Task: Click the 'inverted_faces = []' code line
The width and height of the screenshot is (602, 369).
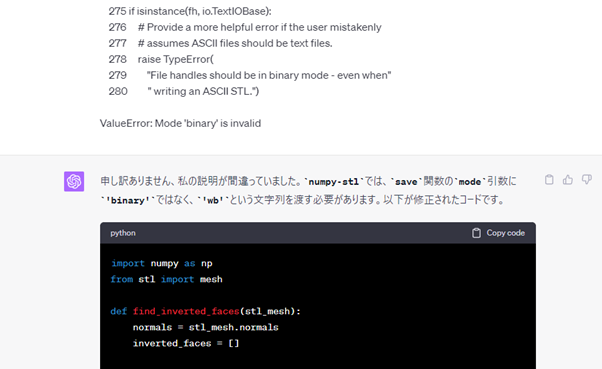Action: [x=186, y=343]
